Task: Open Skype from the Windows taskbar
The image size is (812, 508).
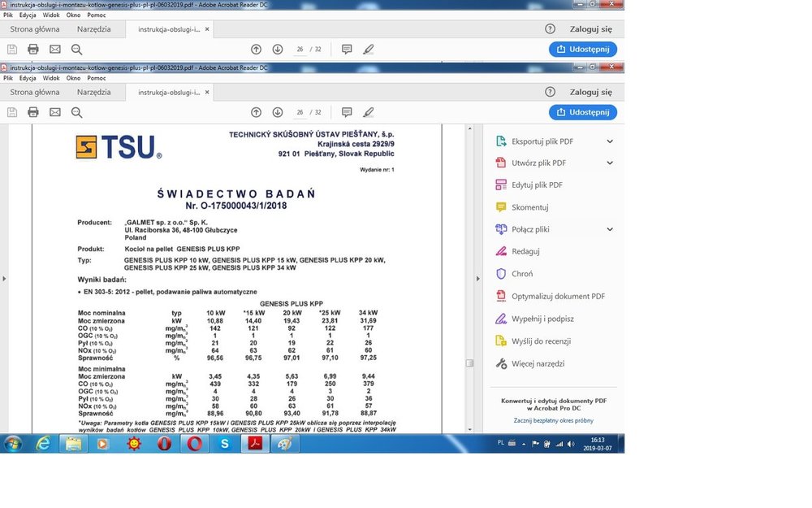Action: [x=225, y=444]
